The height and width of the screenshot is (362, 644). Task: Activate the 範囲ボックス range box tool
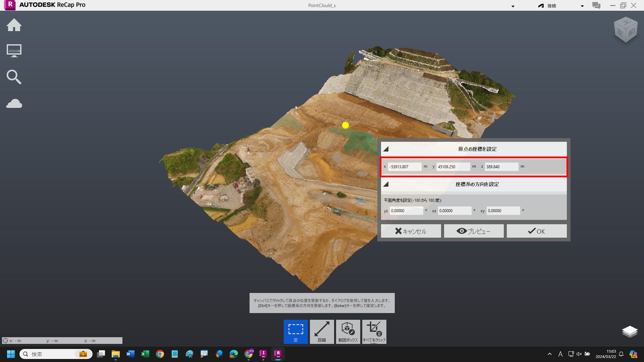click(348, 331)
